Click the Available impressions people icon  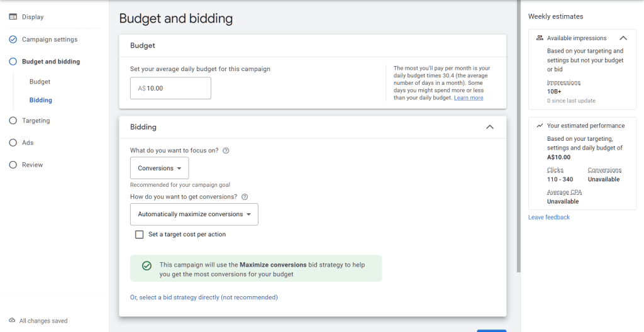click(540, 38)
